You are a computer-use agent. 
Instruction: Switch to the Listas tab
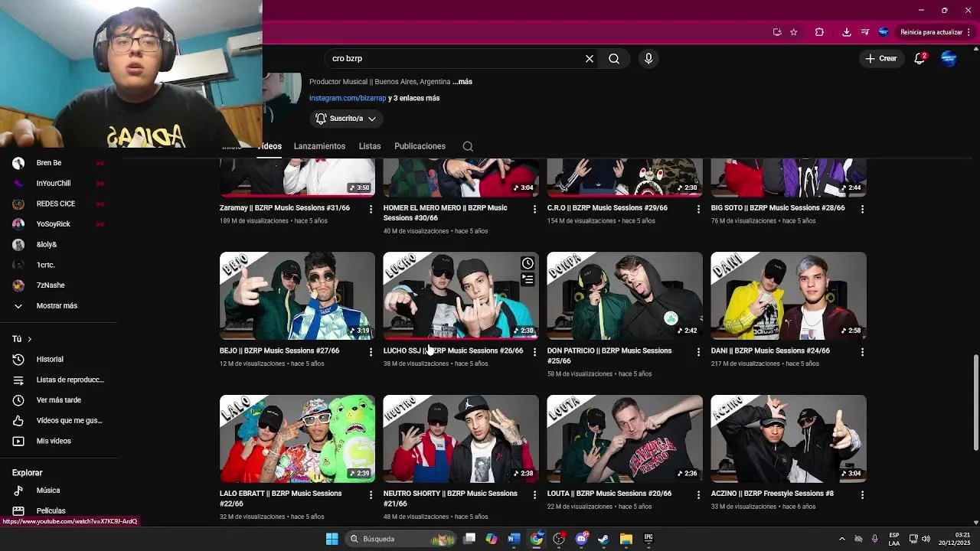pos(370,146)
